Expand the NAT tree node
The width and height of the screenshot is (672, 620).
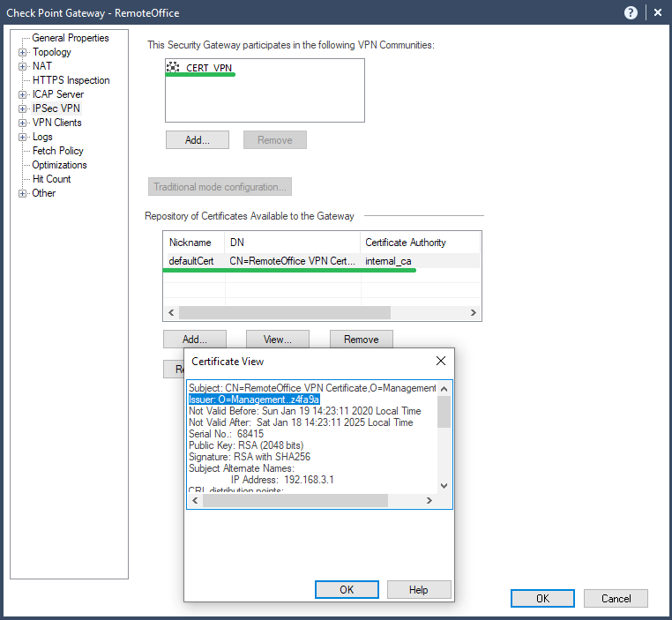22,66
